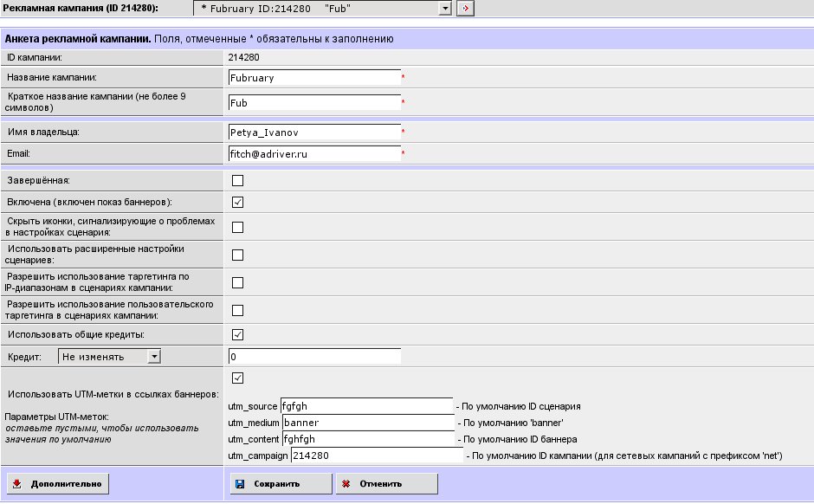Click the heading Анкета рекламной кампании.
Viewport: 814px width, 504px height.
(78, 39)
